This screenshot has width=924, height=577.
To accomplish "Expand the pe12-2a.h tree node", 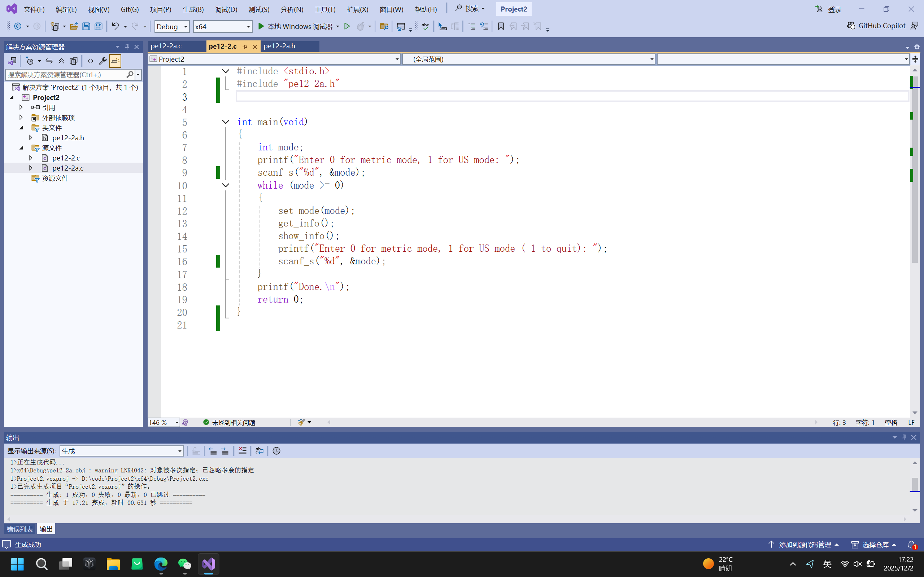I will [31, 137].
